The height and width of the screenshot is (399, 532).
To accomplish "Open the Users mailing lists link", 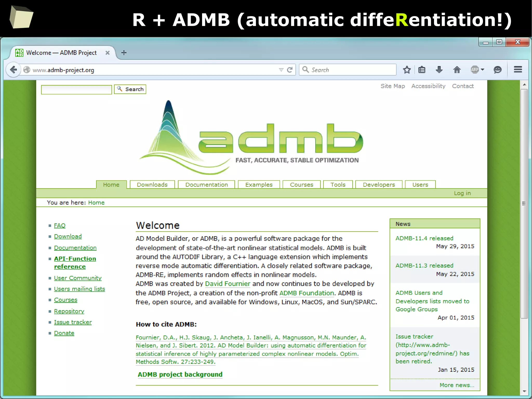I will tap(79, 289).
